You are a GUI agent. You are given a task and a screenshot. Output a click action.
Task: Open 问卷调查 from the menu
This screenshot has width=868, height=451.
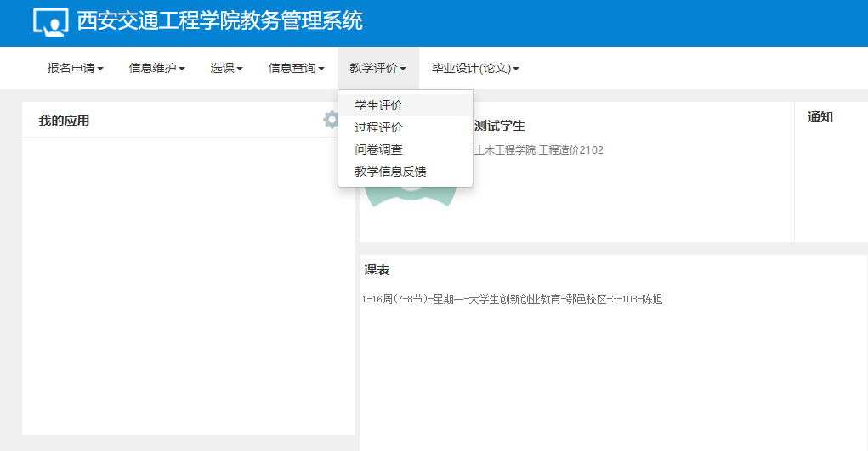pyautogui.click(x=378, y=149)
